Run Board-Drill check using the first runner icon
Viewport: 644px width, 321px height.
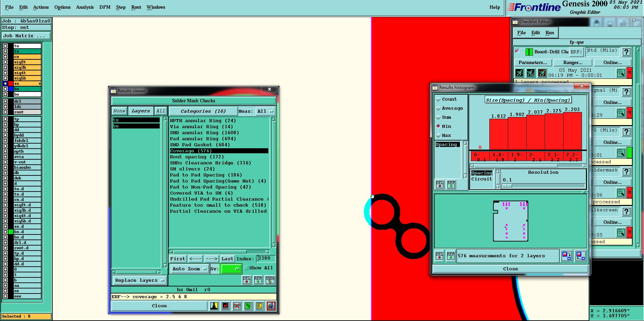click(519, 72)
